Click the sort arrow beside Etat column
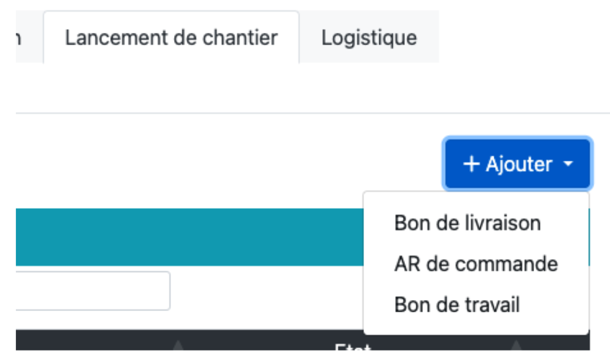610x364 pixels. [x=516, y=346]
